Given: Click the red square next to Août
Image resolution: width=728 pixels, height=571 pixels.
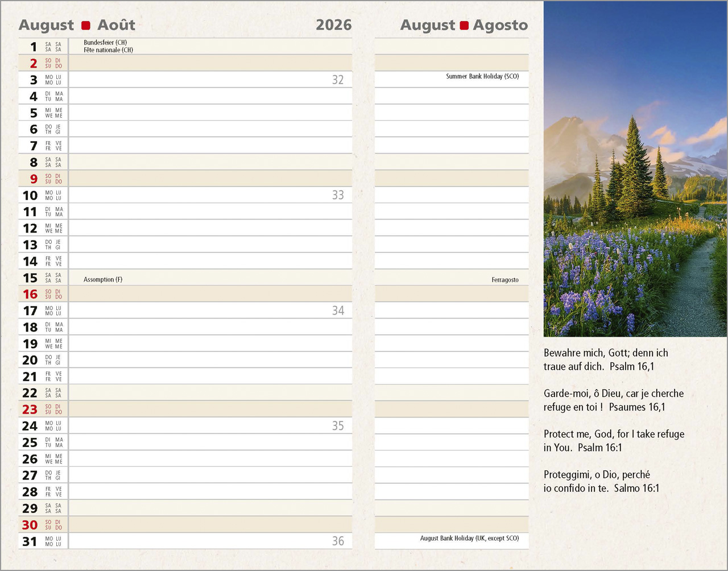Looking at the screenshot, I should (86, 26).
